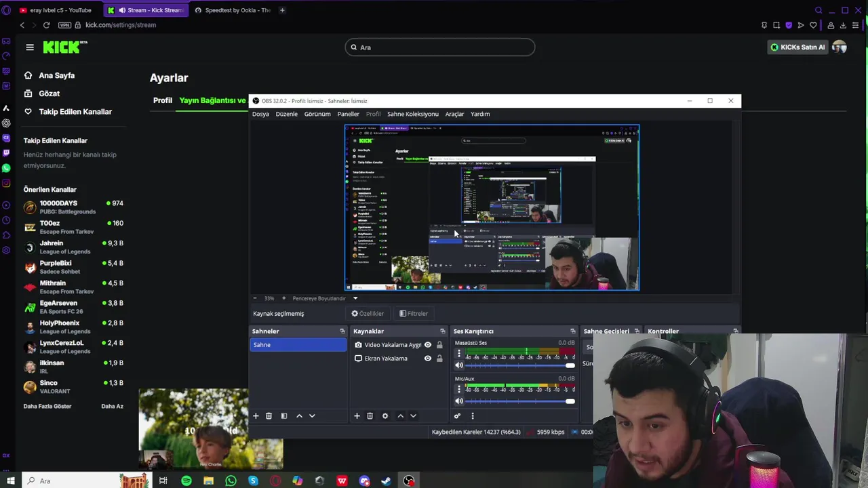
Task: Open Spotify from the taskbar
Action: click(186, 481)
